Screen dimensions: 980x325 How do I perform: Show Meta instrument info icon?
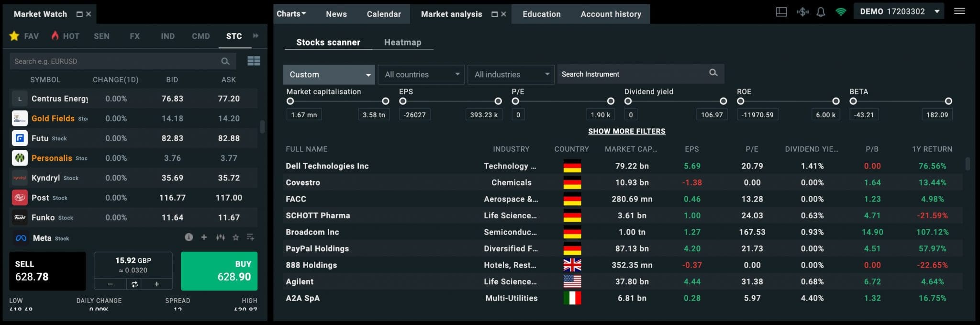point(189,237)
